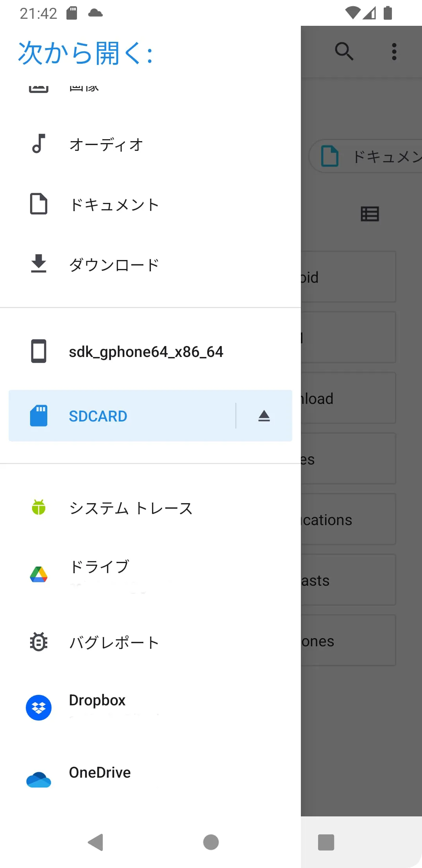Select the オーディオ (Audio) category icon
Viewport: 422px width, 868px height.
(38, 144)
